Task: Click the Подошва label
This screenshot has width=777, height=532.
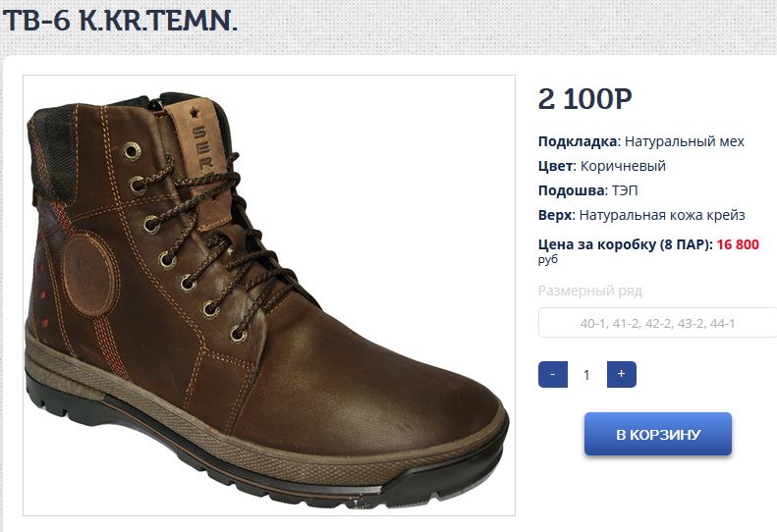Action: pyautogui.click(x=570, y=190)
